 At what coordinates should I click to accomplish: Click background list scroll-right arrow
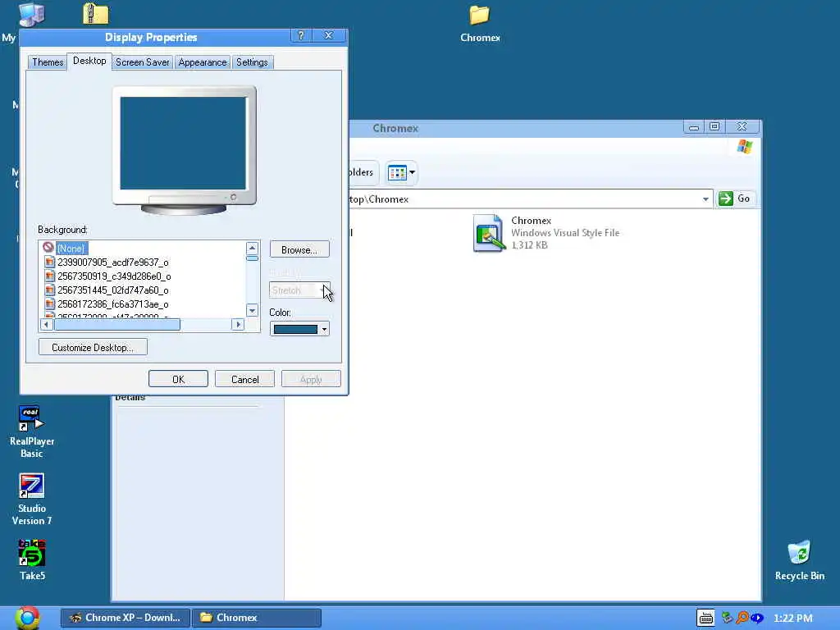(x=239, y=324)
